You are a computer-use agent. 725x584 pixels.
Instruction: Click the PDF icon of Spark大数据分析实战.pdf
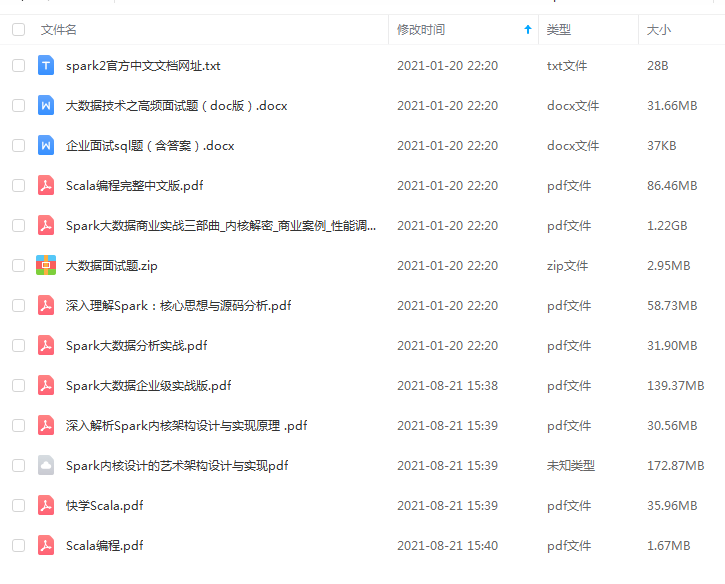pyautogui.click(x=46, y=345)
